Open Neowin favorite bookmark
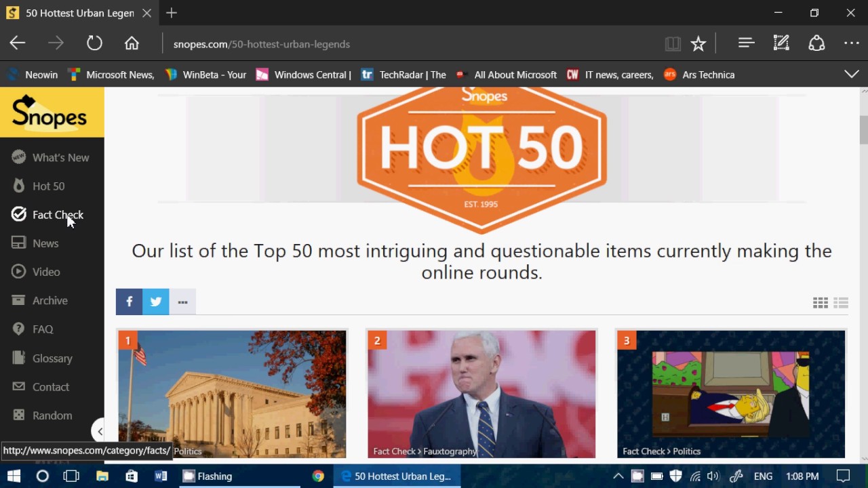 pyautogui.click(x=33, y=75)
